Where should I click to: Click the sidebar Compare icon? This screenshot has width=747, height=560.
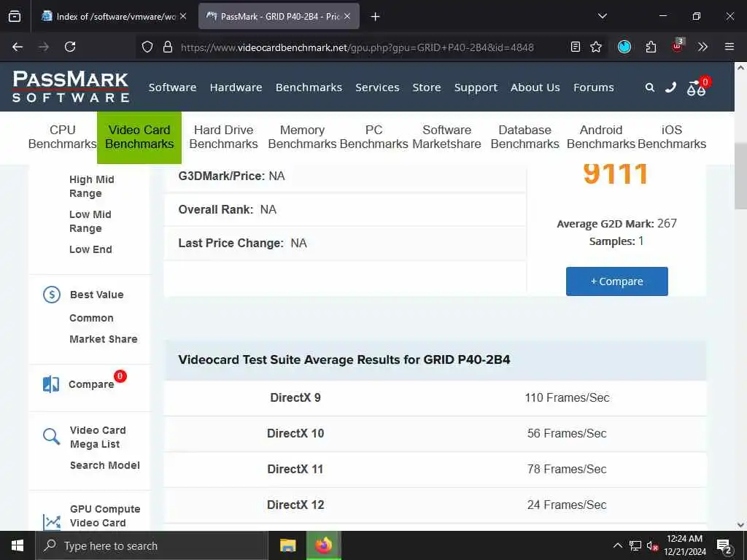51,384
